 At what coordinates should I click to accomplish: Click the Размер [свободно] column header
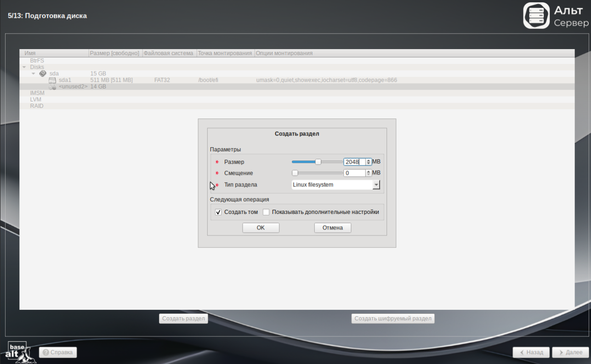pos(115,53)
